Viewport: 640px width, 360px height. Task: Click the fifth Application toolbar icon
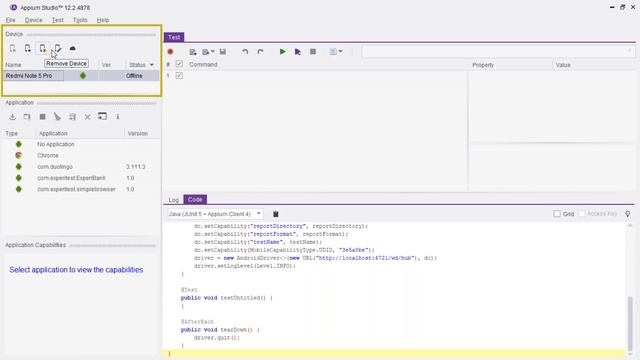(x=73, y=117)
